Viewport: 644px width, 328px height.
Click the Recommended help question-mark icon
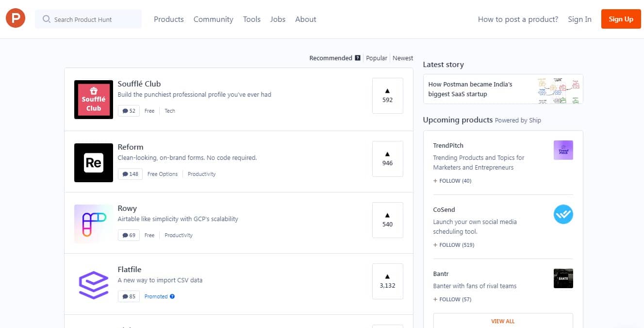pyautogui.click(x=358, y=58)
